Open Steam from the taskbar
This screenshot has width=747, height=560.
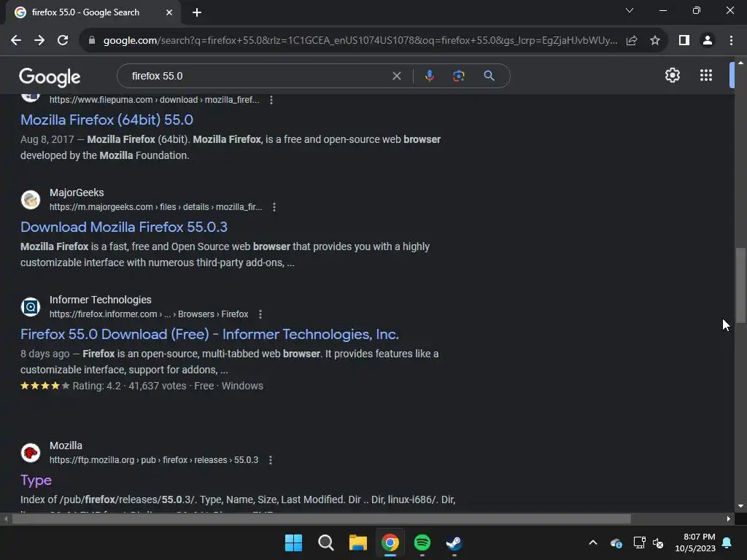(x=454, y=542)
